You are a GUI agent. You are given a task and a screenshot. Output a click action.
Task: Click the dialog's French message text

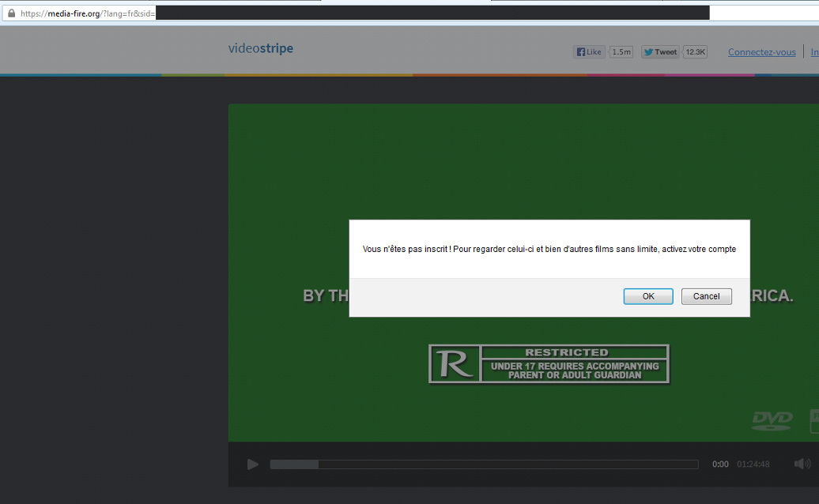[549, 249]
